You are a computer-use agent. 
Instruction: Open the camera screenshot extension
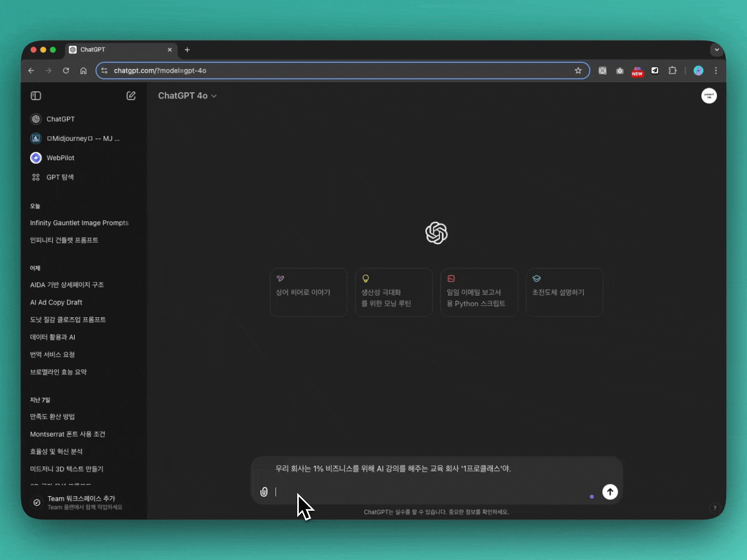tap(620, 71)
